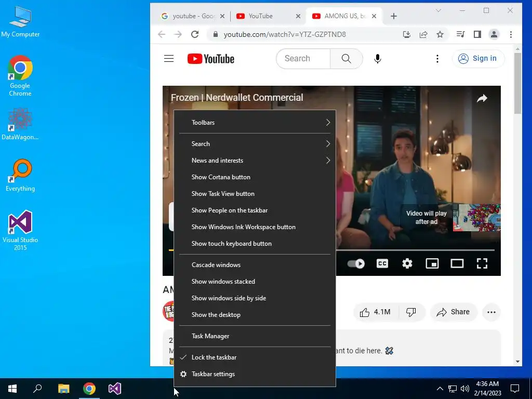
Task: Open Task Manager from context menu
Action: (x=255, y=336)
